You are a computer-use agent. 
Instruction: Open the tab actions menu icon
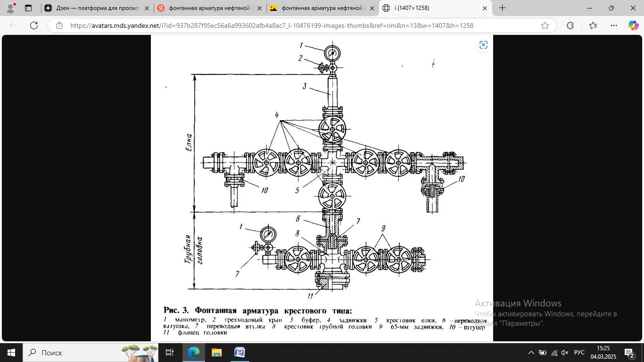pyautogui.click(x=28, y=8)
